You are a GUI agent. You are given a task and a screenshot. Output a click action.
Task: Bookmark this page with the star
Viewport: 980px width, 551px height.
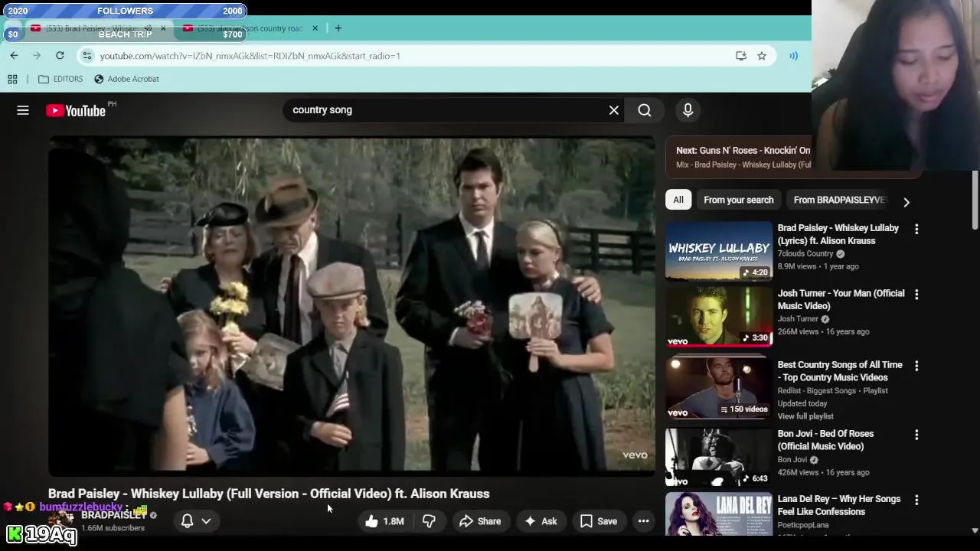pos(762,55)
